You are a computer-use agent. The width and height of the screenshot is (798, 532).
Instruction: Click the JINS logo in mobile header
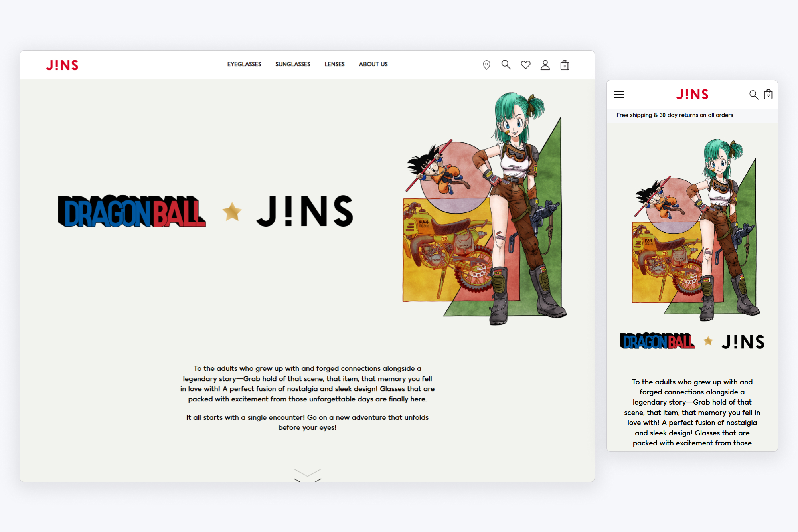693,95
